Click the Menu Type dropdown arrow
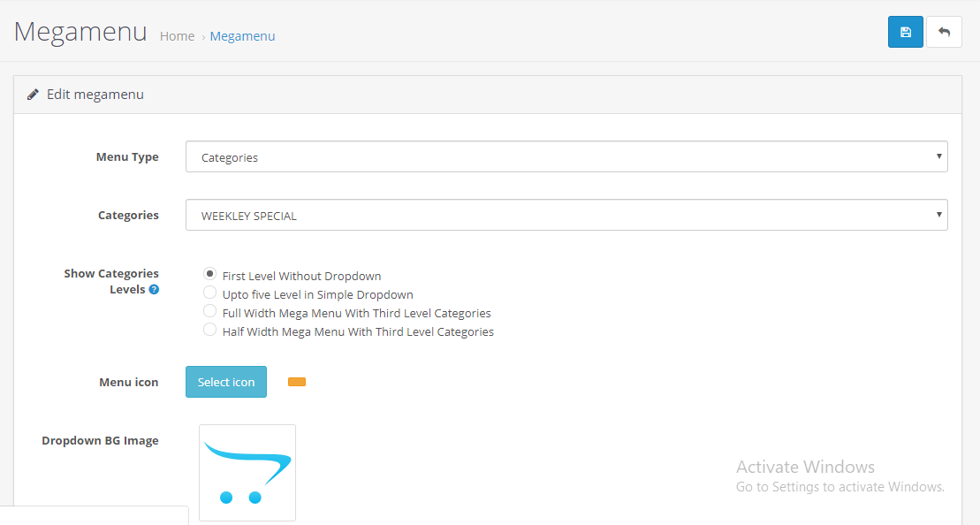This screenshot has width=980, height=525. 938,156
